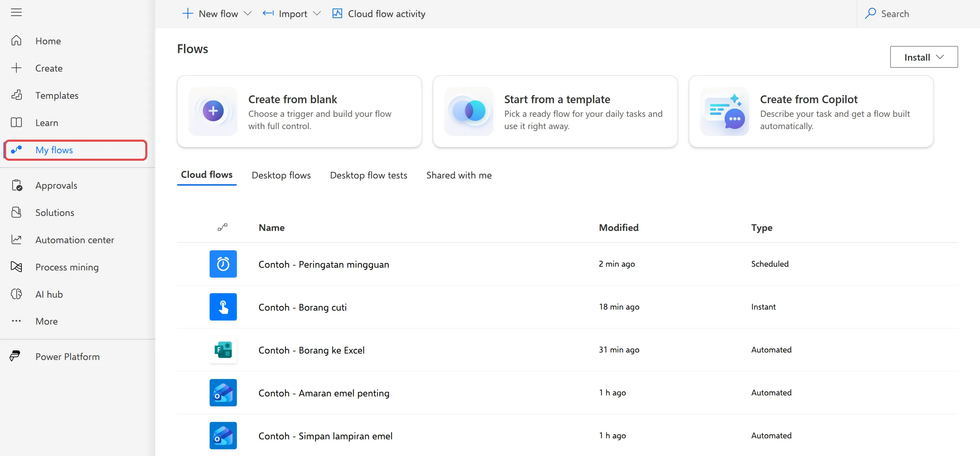Open the Start from a template card

click(555, 111)
